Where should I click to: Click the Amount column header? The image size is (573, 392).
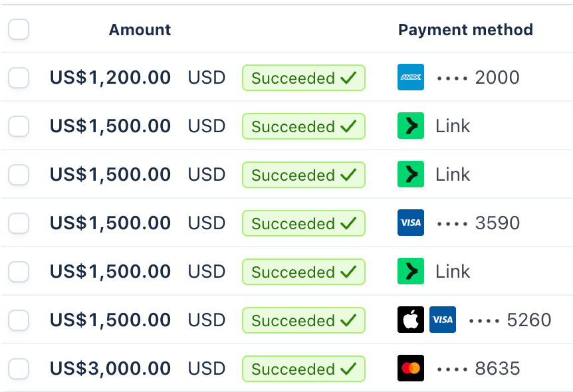[140, 29]
